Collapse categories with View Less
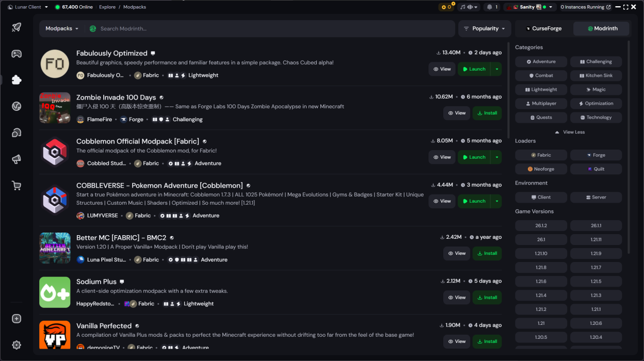The width and height of the screenshot is (644, 361). [x=569, y=132]
